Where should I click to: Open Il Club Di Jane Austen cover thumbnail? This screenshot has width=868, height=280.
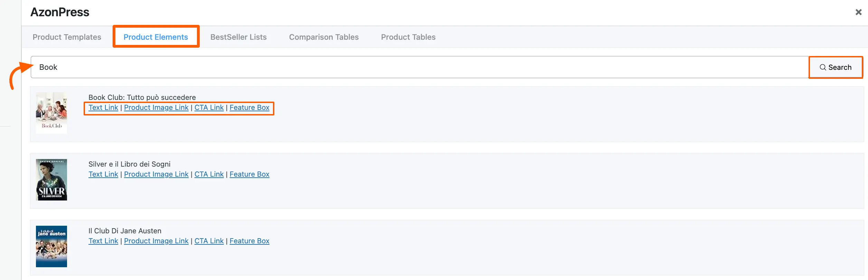51,246
